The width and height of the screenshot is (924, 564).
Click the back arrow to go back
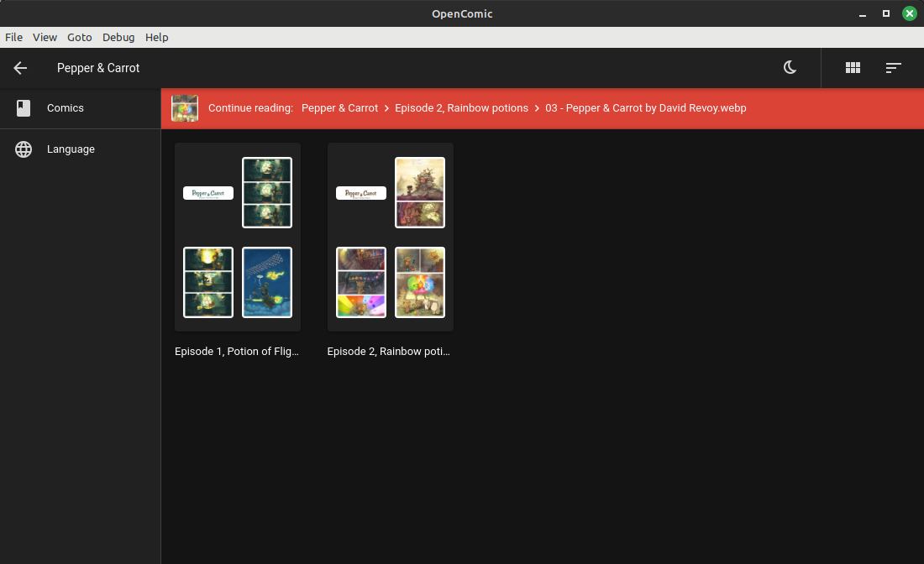click(x=20, y=68)
